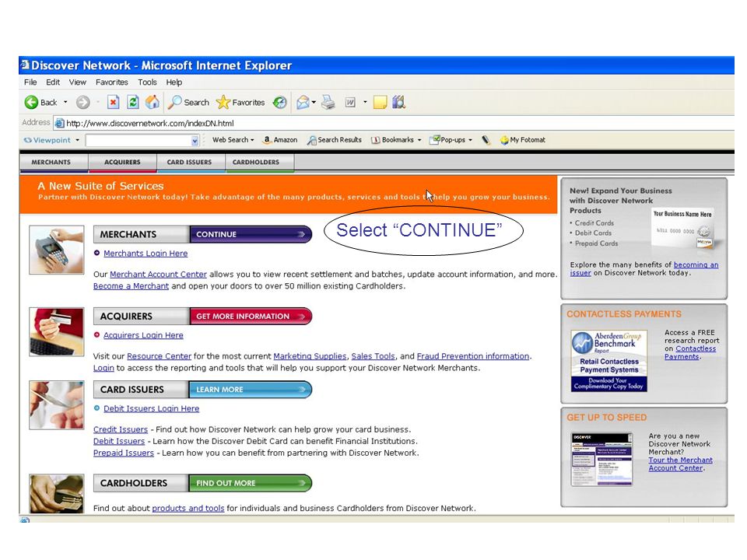747x560 pixels.
Task: Open the History clock icon
Action: [x=279, y=103]
